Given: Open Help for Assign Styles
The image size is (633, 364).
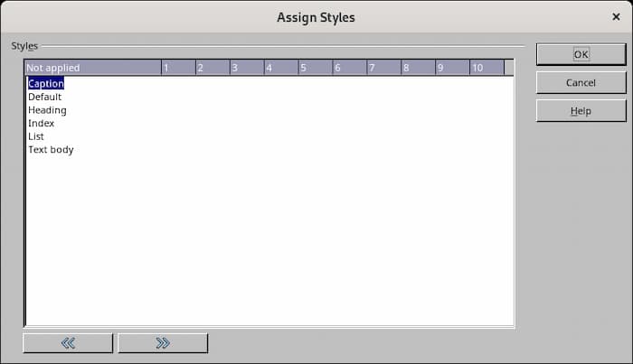Looking at the screenshot, I should tap(581, 111).
